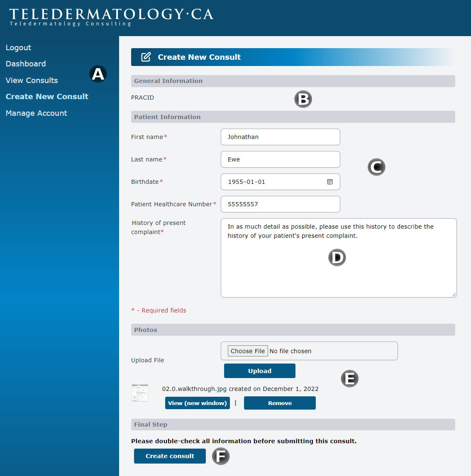Click the walkthrough.jpg file thumbnail
This screenshot has height=476, width=471.
click(140, 393)
